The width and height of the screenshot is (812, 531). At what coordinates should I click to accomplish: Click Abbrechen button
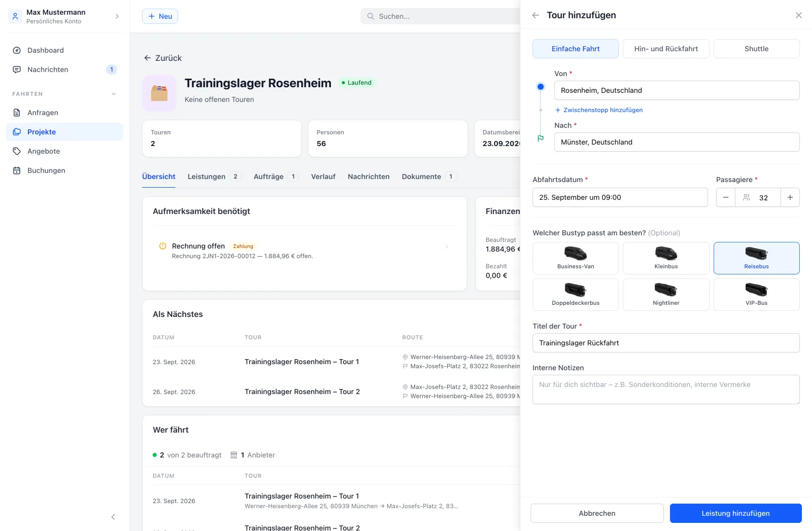[x=597, y=513]
